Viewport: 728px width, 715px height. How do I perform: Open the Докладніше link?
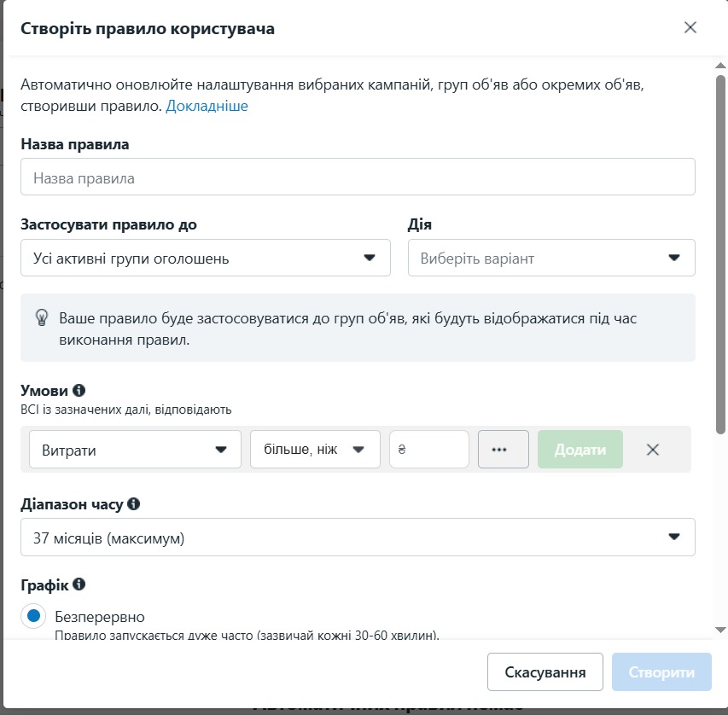point(207,106)
